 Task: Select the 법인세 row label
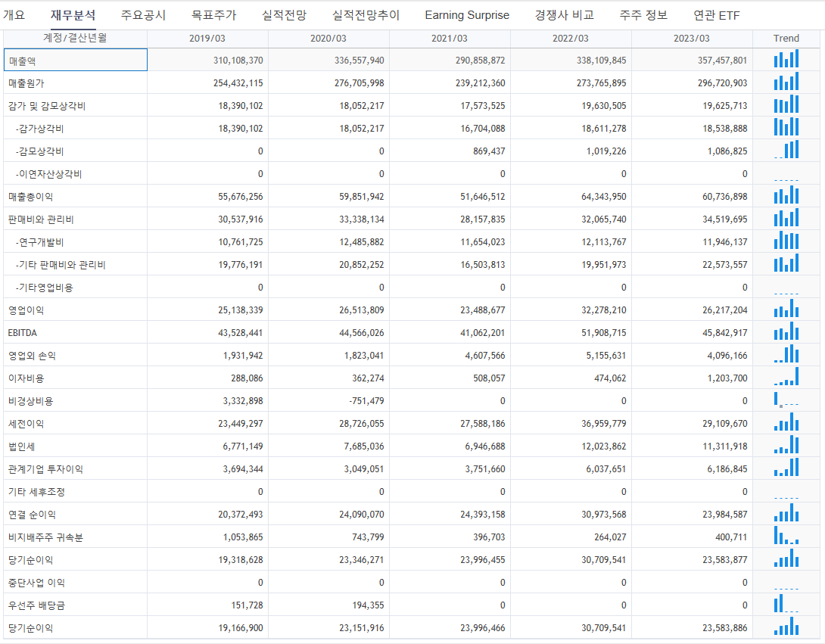(22, 446)
